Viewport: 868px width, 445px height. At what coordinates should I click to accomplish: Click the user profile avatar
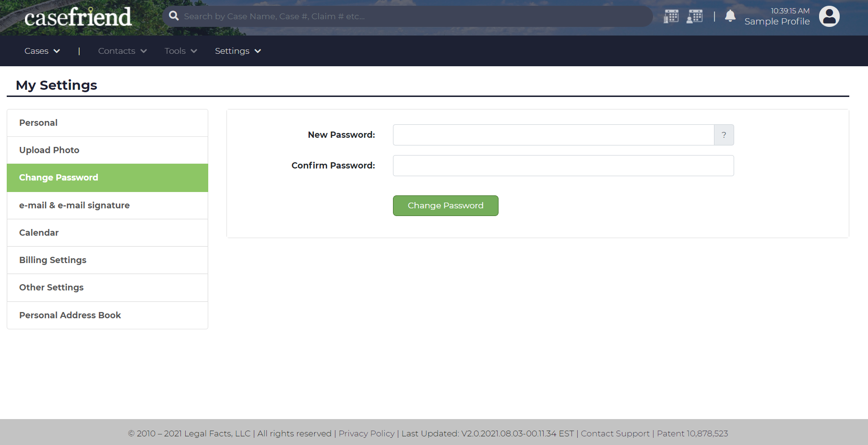[829, 16]
